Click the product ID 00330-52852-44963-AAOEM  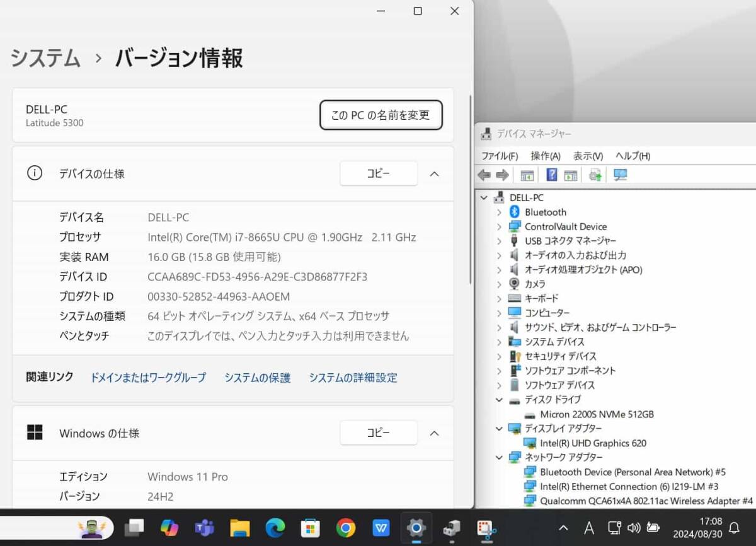(x=219, y=296)
